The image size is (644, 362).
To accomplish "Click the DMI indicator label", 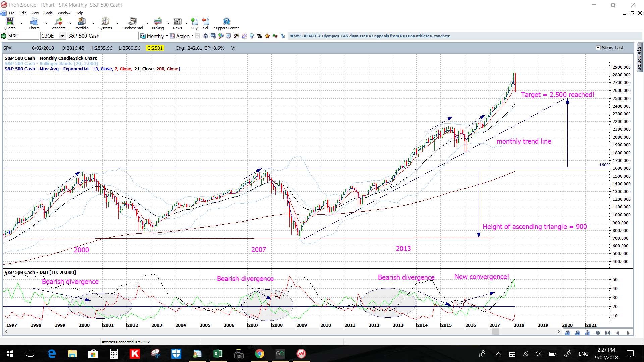I will (40, 272).
